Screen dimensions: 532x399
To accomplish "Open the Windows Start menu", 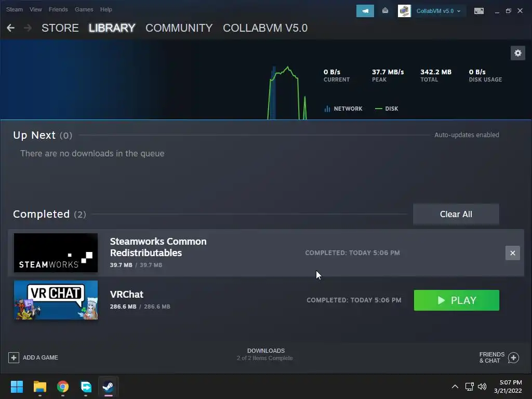I will coord(17,387).
